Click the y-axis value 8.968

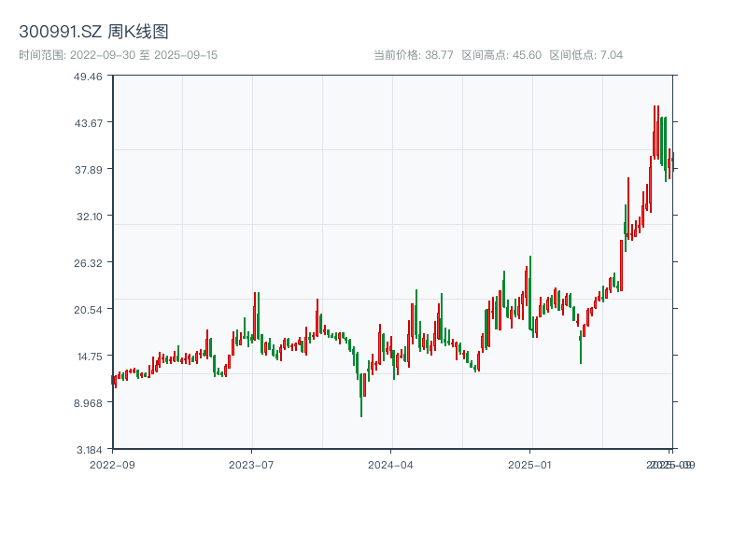point(88,403)
